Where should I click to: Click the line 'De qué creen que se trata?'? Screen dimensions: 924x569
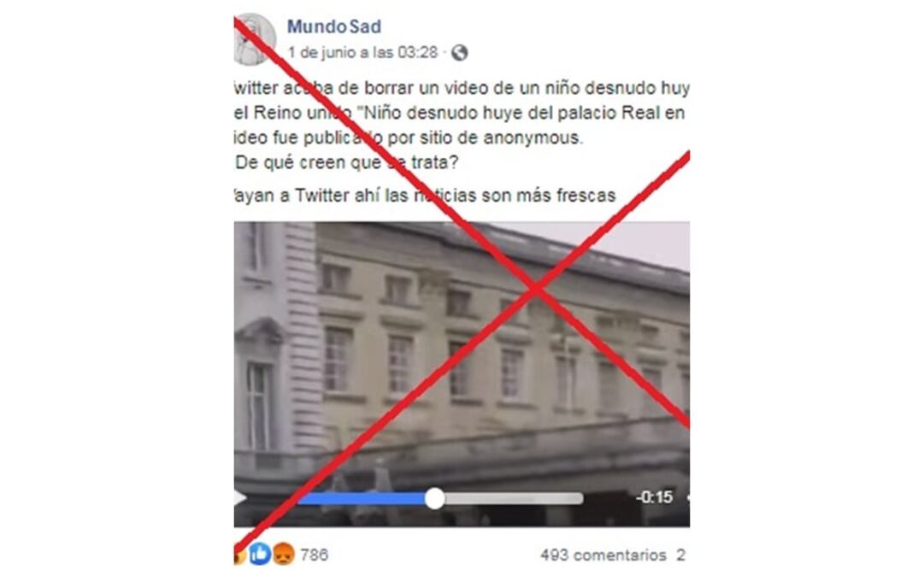coord(346,162)
